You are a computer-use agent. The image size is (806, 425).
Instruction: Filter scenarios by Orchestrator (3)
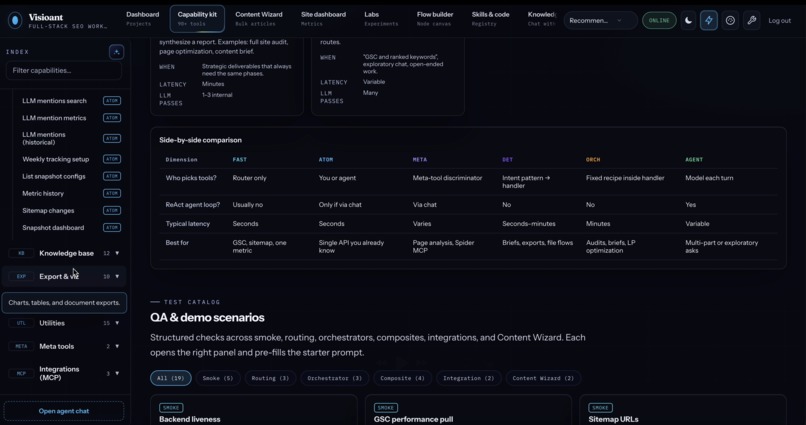[x=335, y=378]
